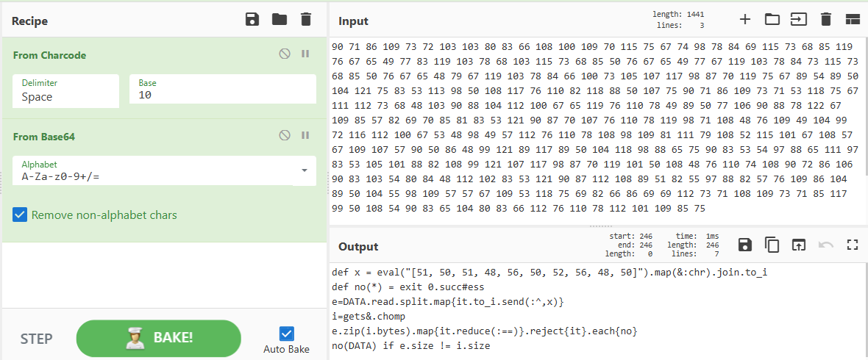Reset the pane layout

coord(853,20)
